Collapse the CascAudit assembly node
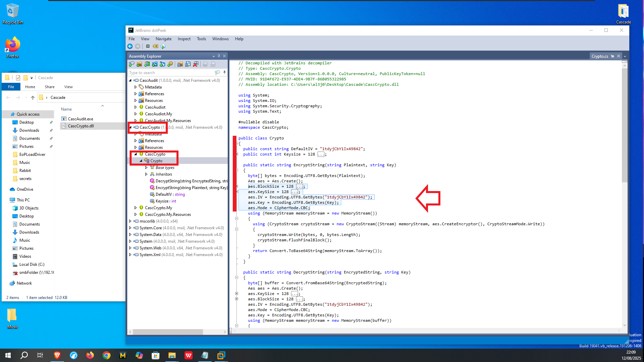644x362 pixels. pos(130,80)
